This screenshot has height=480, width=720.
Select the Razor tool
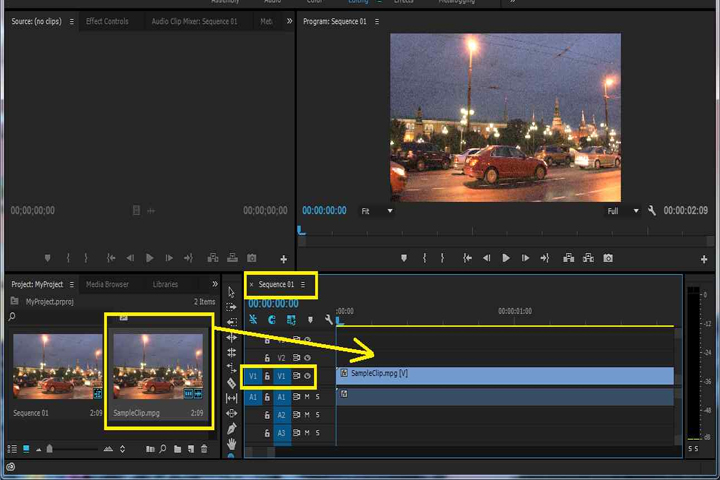click(232, 383)
